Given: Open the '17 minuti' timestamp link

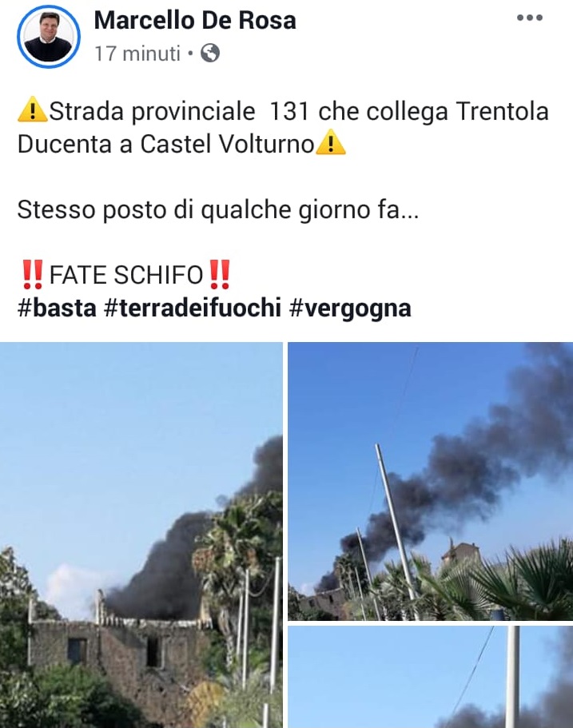Looking at the screenshot, I should pyautogui.click(x=137, y=54).
